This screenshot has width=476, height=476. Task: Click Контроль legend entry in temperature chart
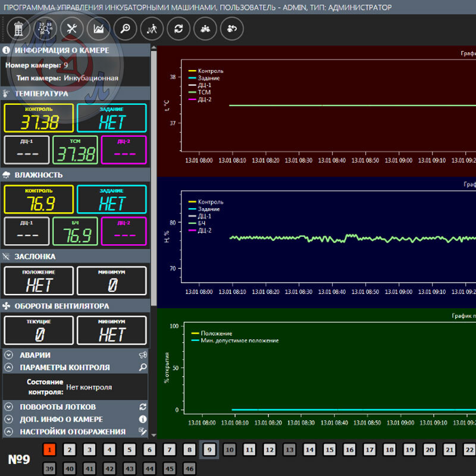coord(206,71)
